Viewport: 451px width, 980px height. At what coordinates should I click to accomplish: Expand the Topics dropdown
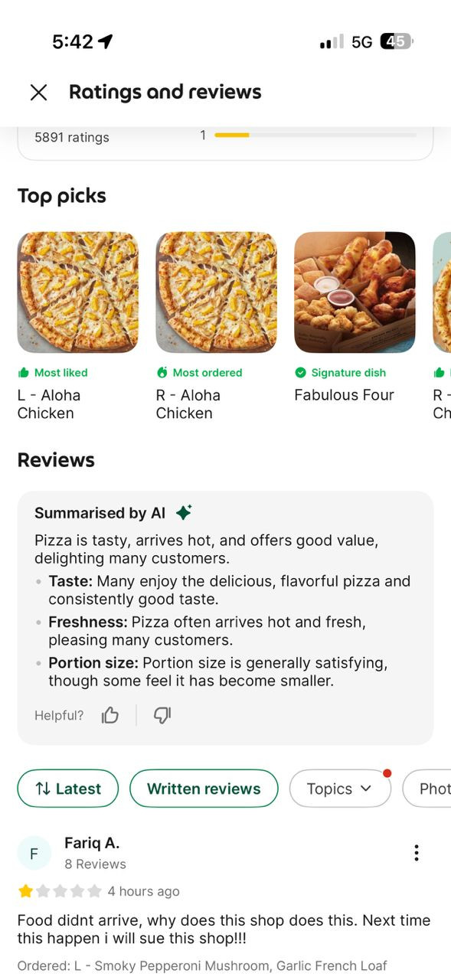340,789
